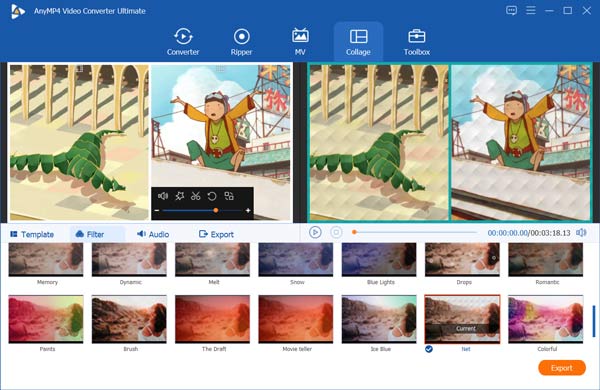The height and width of the screenshot is (390, 600).
Task: Click the checkmark beside Net filter
Action: (429, 349)
